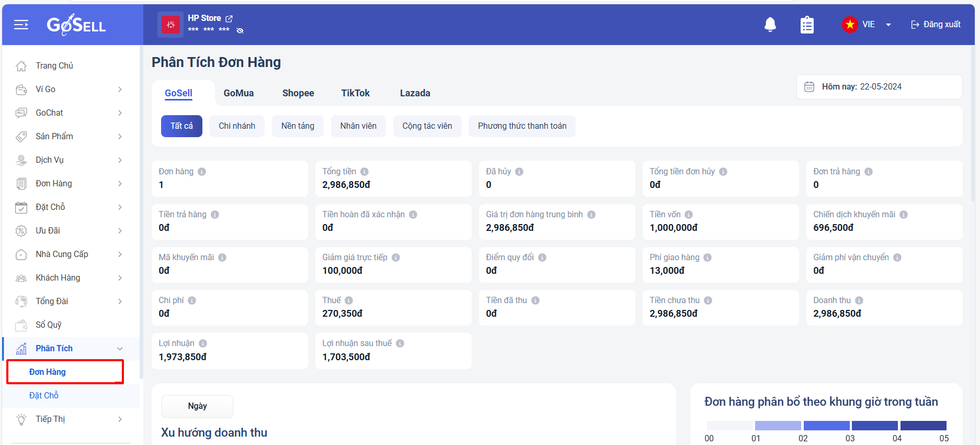Select Đặt Chỗ under Phân Tích
980x445 pixels.
coord(44,395)
